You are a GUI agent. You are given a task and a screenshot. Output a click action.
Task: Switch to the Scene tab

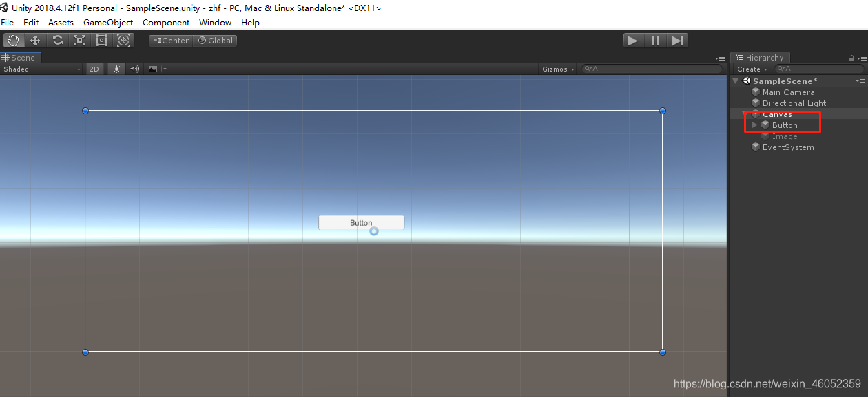[21, 58]
